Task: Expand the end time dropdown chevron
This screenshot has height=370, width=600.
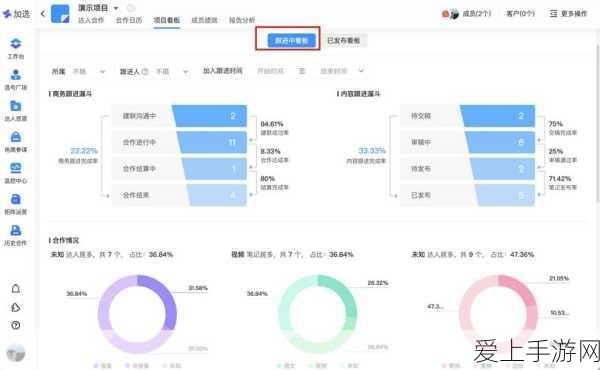Action: coord(361,70)
